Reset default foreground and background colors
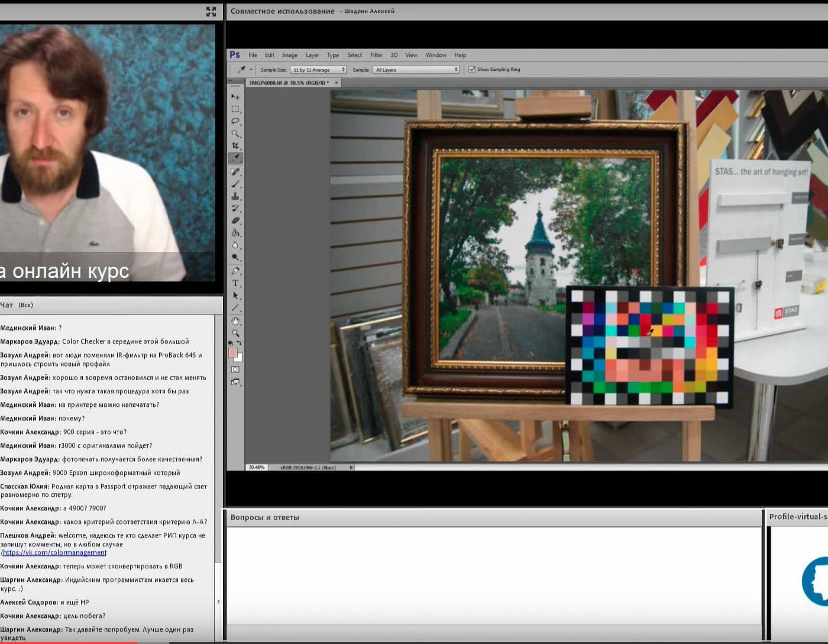The height and width of the screenshot is (644, 828). 231,343
